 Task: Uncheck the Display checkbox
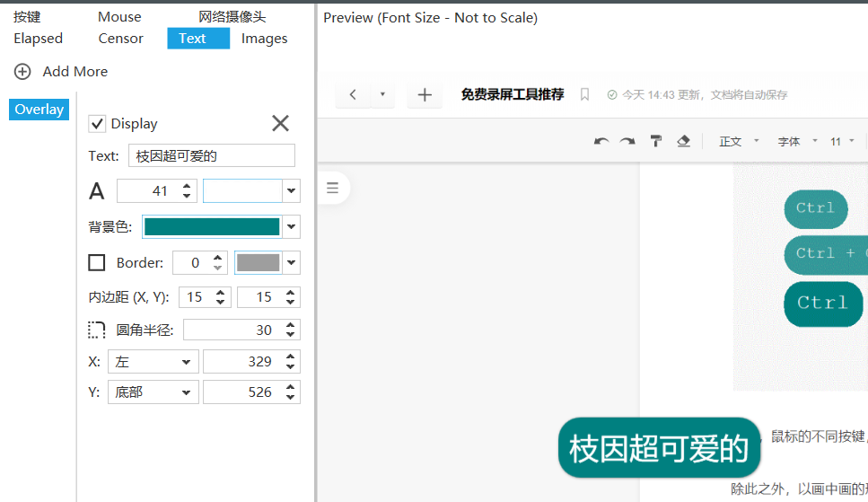click(x=97, y=124)
